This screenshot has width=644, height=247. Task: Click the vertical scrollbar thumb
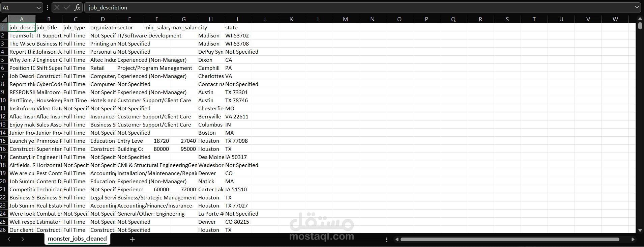pos(640,26)
